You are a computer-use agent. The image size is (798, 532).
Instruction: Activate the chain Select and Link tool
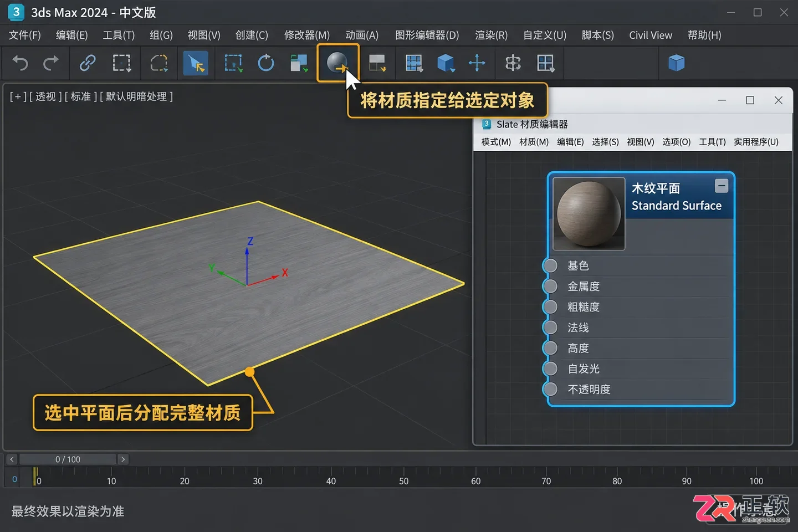point(87,63)
